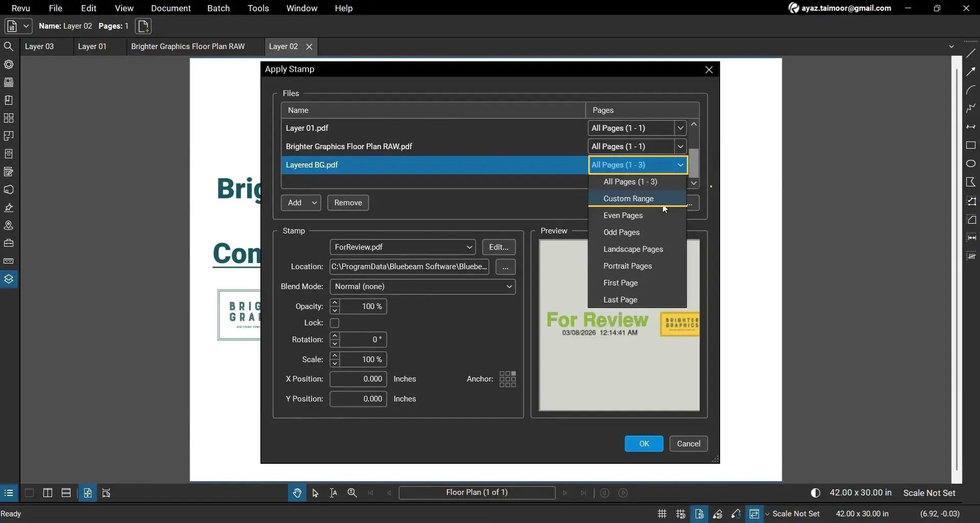Click the X Position input field
Image resolution: width=980 pixels, height=523 pixels.
(358, 379)
